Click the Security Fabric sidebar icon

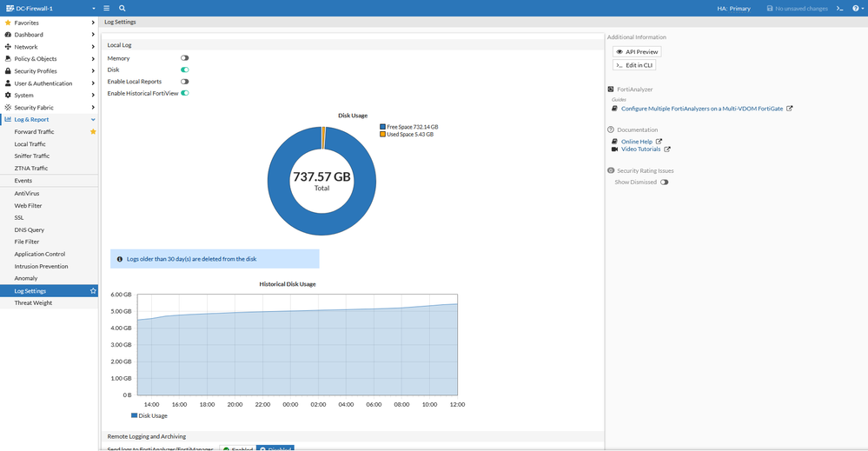click(x=8, y=108)
